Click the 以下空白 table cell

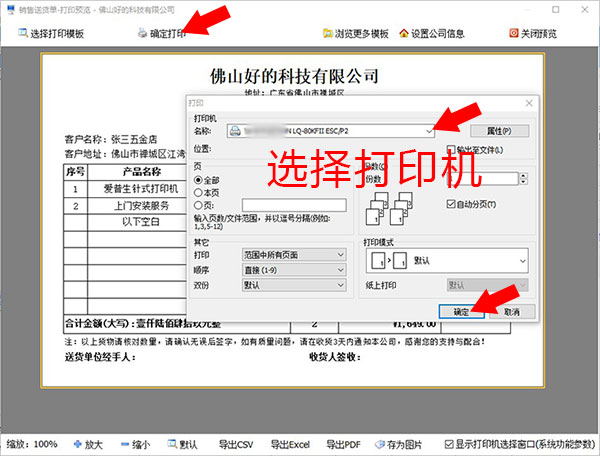click(140, 222)
